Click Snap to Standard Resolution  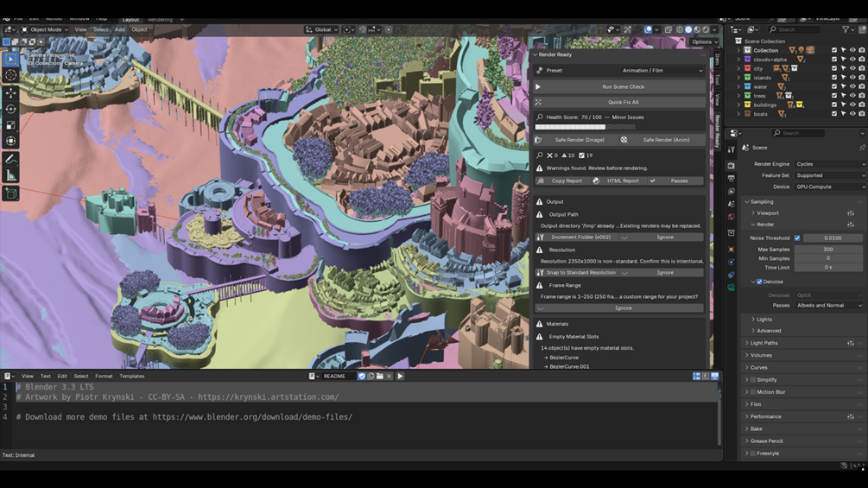577,273
